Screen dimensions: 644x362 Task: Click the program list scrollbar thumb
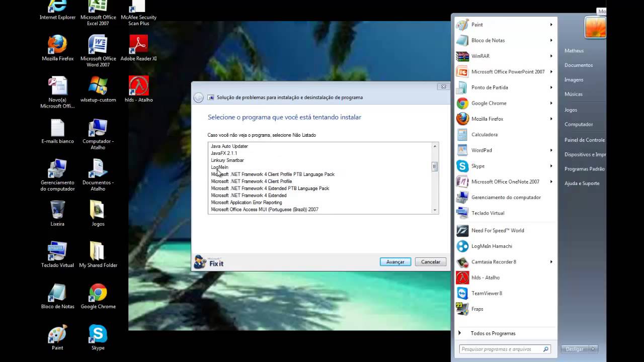click(x=435, y=167)
